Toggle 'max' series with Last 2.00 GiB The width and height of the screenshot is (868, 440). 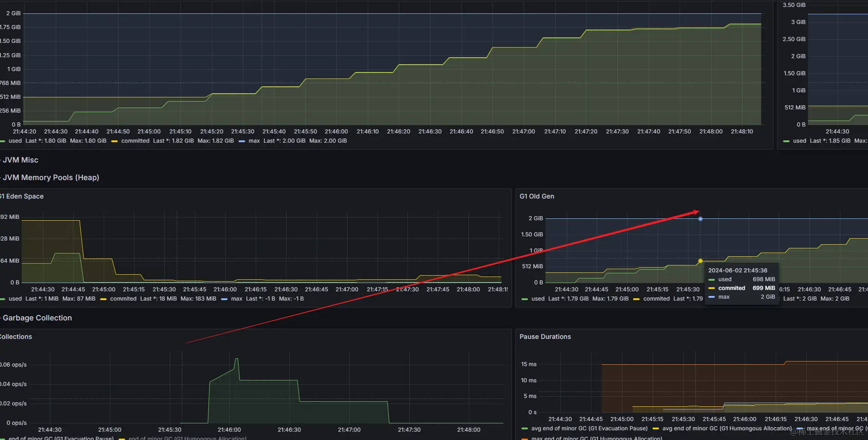pos(254,141)
